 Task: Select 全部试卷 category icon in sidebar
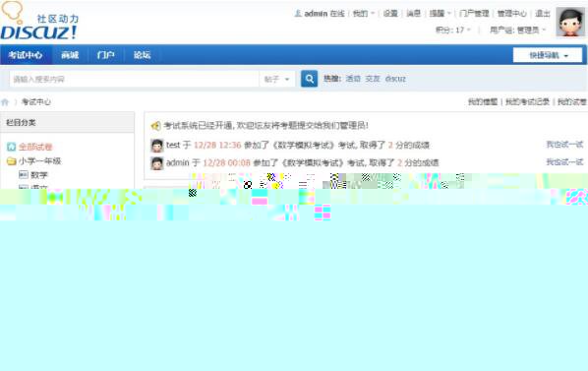click(x=12, y=147)
